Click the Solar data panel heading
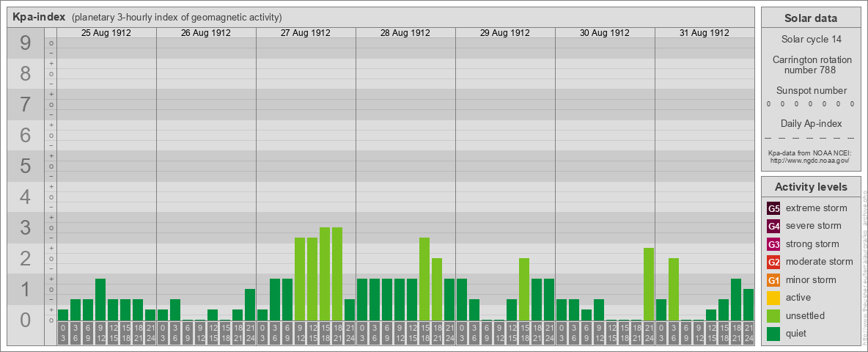 pyautogui.click(x=811, y=18)
